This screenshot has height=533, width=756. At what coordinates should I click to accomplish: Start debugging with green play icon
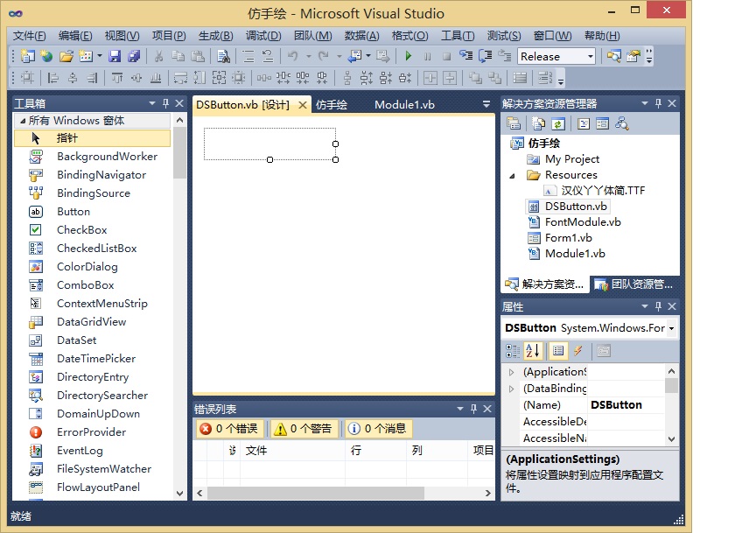pos(409,56)
